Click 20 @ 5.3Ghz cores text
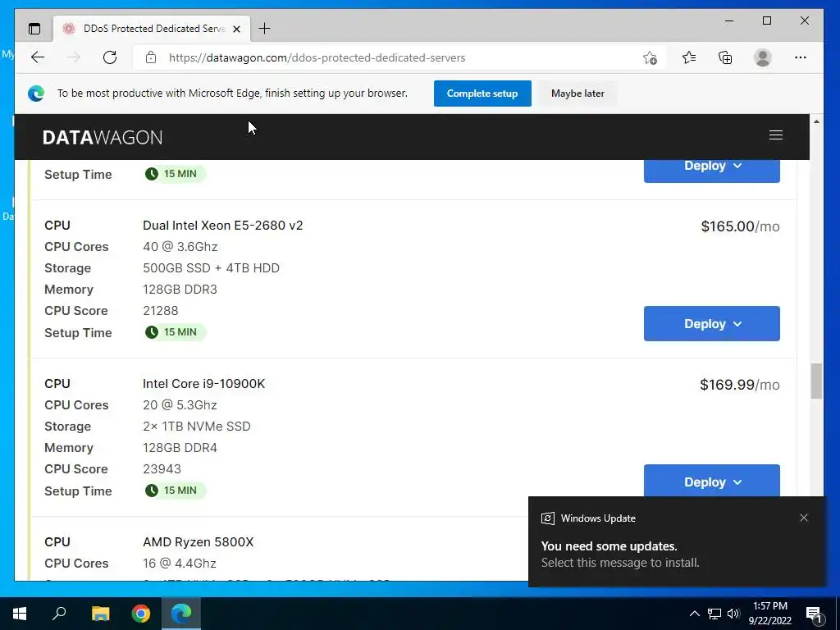 180,405
